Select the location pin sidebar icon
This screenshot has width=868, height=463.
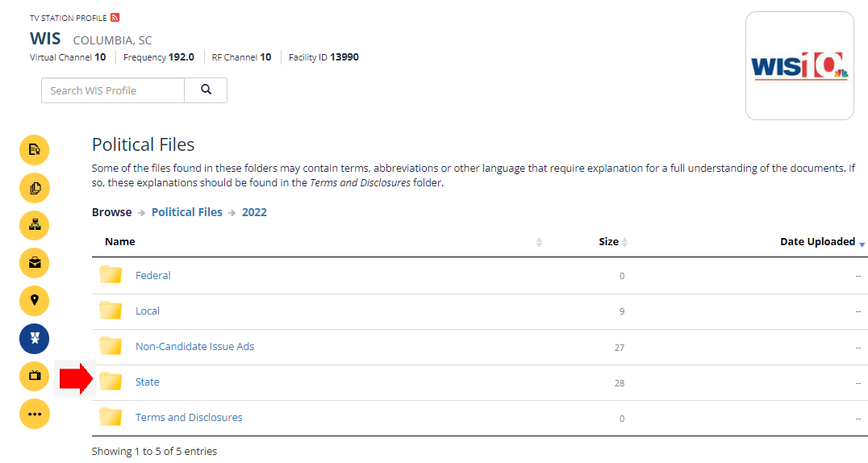34,300
